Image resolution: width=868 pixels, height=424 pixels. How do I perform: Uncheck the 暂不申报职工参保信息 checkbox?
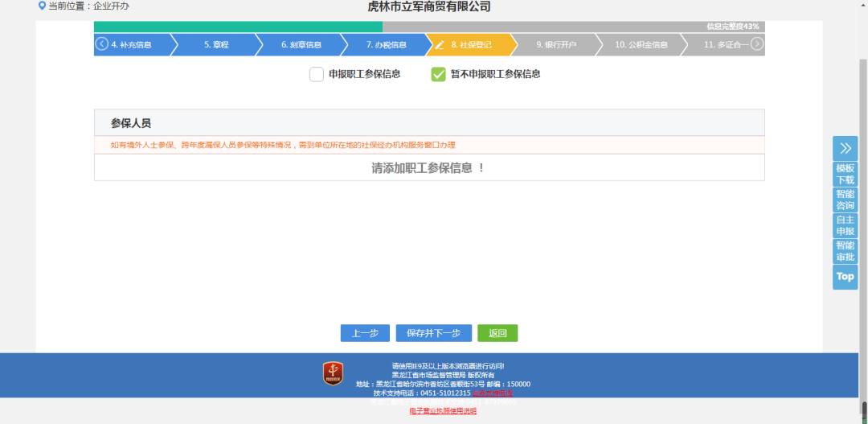coord(439,74)
